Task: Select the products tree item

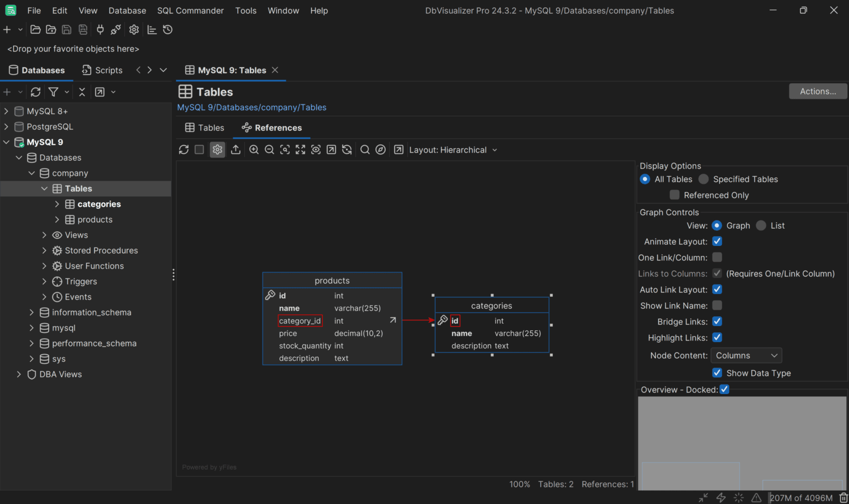Action: click(95, 219)
